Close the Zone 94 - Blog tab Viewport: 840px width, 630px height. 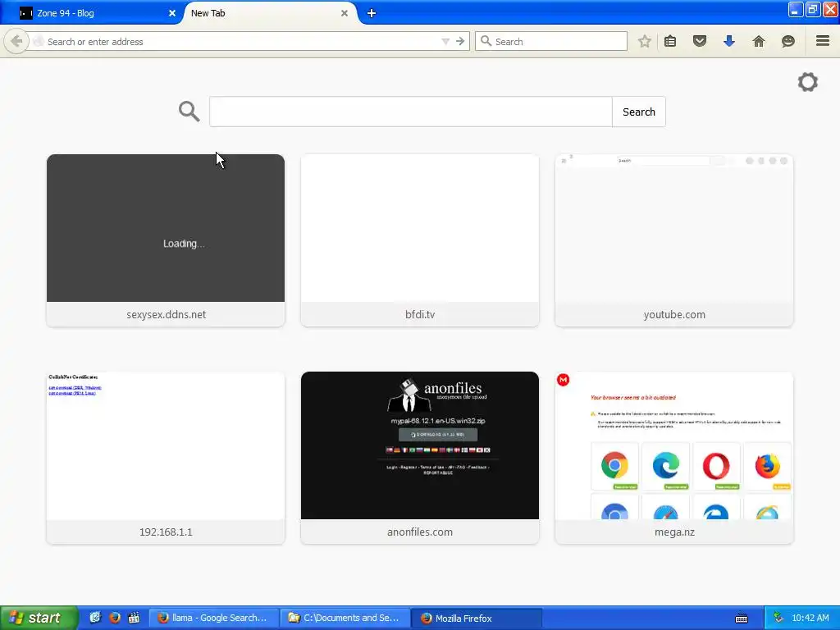(172, 13)
